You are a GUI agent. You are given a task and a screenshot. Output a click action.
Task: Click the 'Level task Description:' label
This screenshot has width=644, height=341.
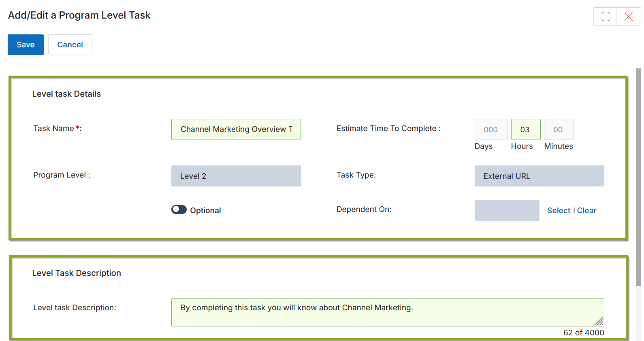[75, 307]
